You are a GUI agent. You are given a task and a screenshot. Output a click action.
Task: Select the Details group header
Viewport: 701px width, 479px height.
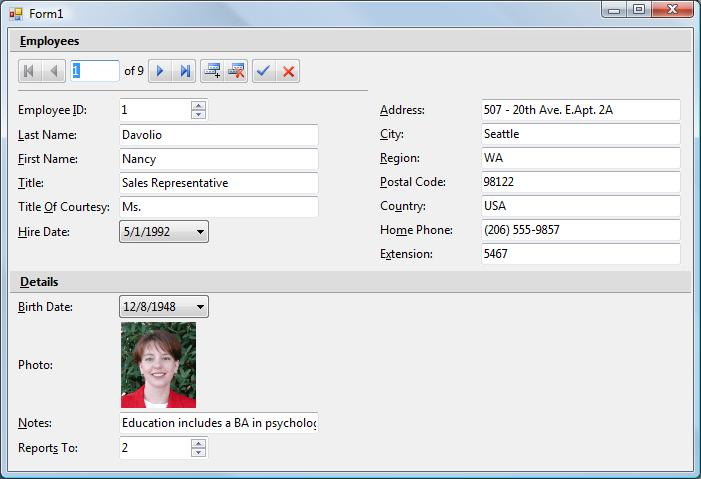click(39, 282)
